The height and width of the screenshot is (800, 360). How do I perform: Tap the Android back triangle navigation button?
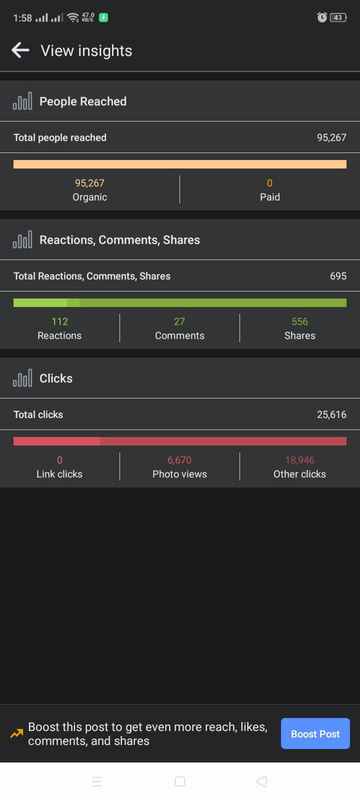261,781
